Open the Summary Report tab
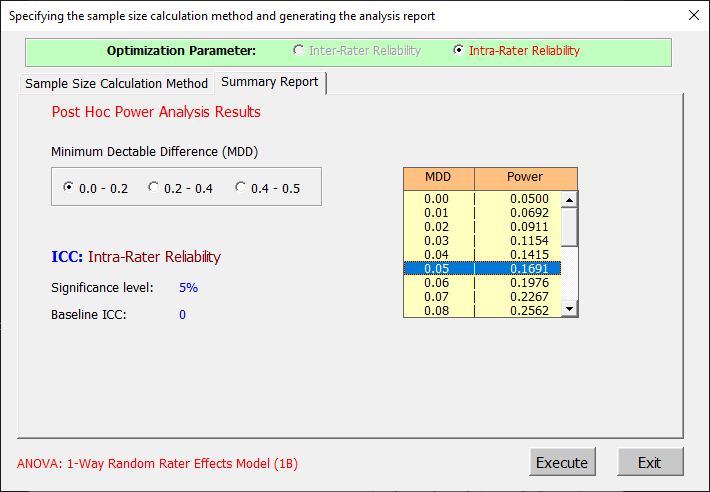 click(x=270, y=82)
